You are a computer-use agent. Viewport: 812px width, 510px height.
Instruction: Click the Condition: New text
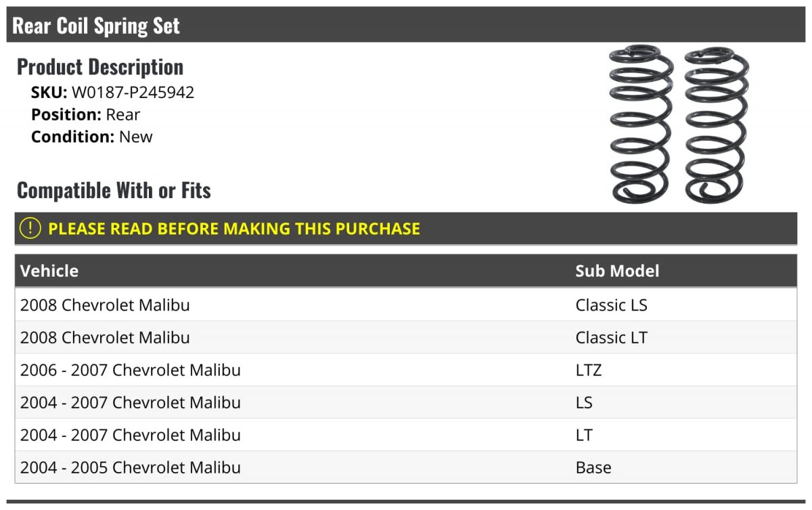click(91, 136)
